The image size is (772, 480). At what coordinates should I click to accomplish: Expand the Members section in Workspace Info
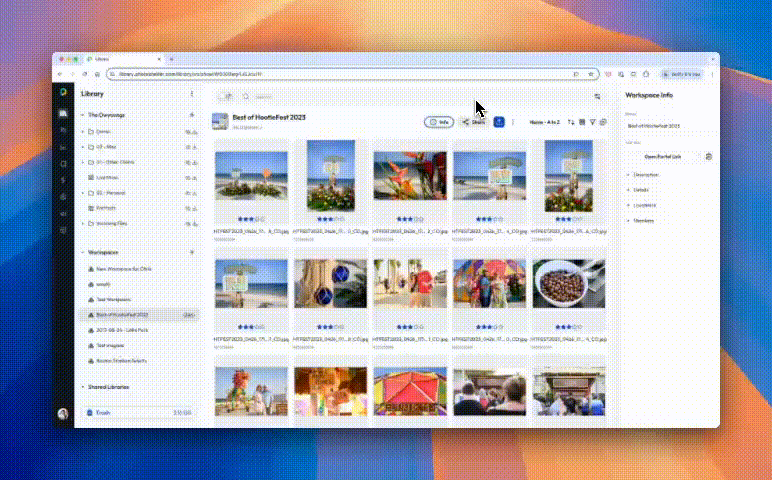(x=643, y=221)
